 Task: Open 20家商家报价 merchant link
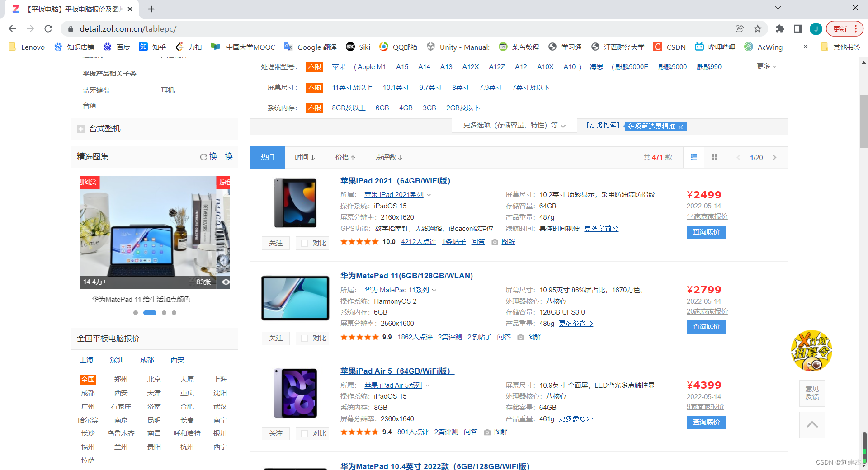coord(707,311)
